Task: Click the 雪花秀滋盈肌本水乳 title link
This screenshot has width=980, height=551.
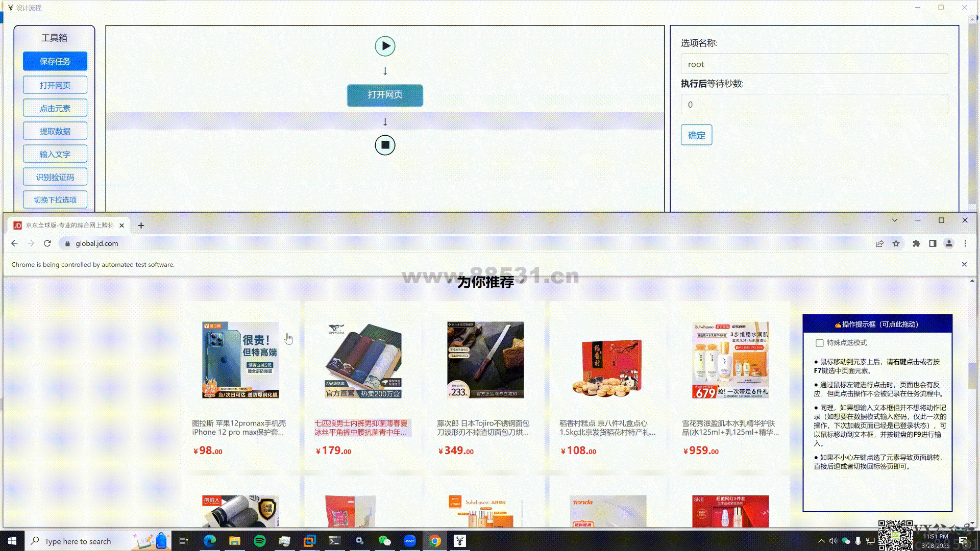Action: [730, 428]
